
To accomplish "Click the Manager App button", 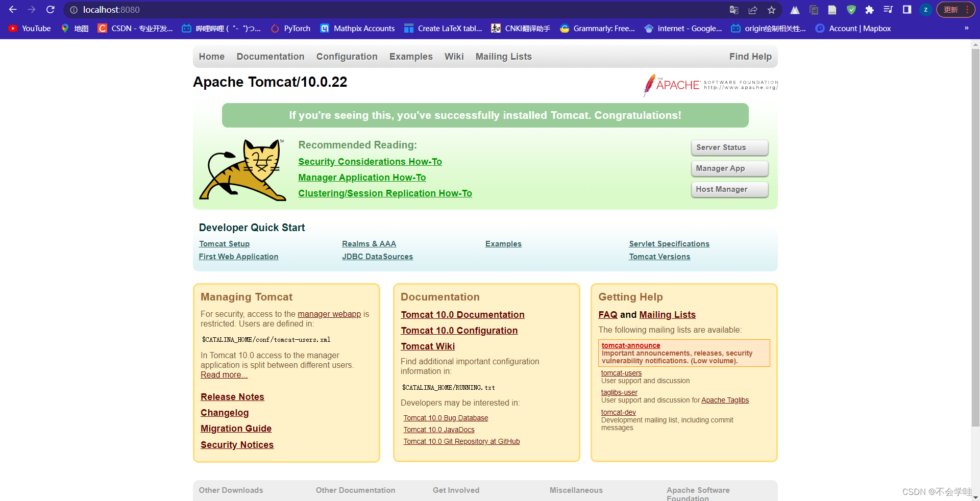I will (730, 168).
